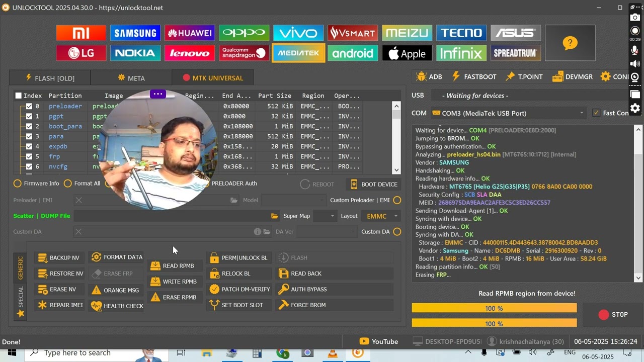Select the OPPO brand tile

point(244,33)
